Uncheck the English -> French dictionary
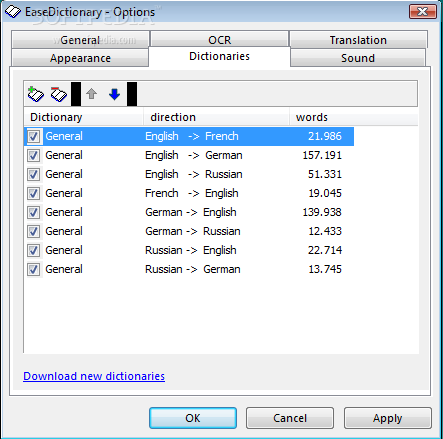Viewport: 443px width, 439px height. (33, 136)
